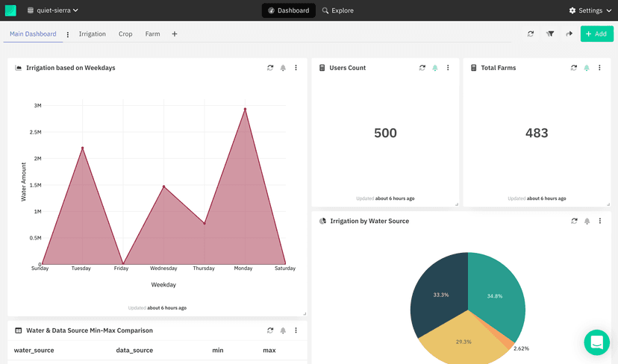Open Irrigation based on Weekdays options menu
The height and width of the screenshot is (364, 618).
pyautogui.click(x=296, y=68)
